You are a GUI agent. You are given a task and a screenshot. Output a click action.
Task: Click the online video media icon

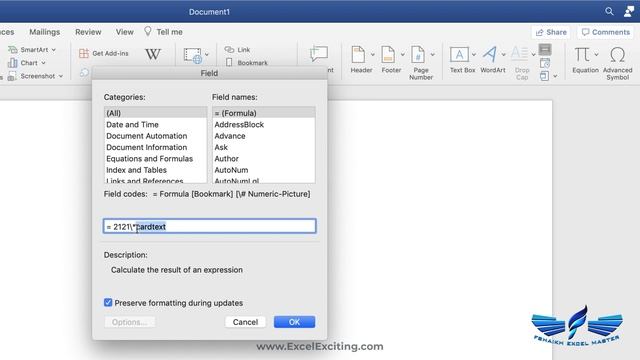coord(193,56)
